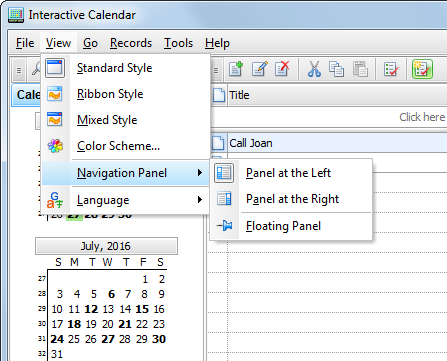Select July 21 in calendar
Screen dimensions: 447x361
coord(125,324)
